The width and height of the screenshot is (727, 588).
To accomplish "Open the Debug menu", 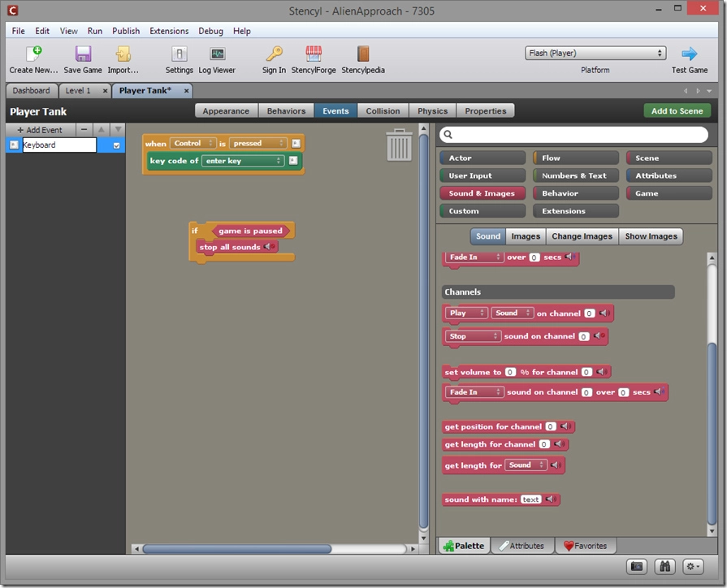I will [210, 31].
